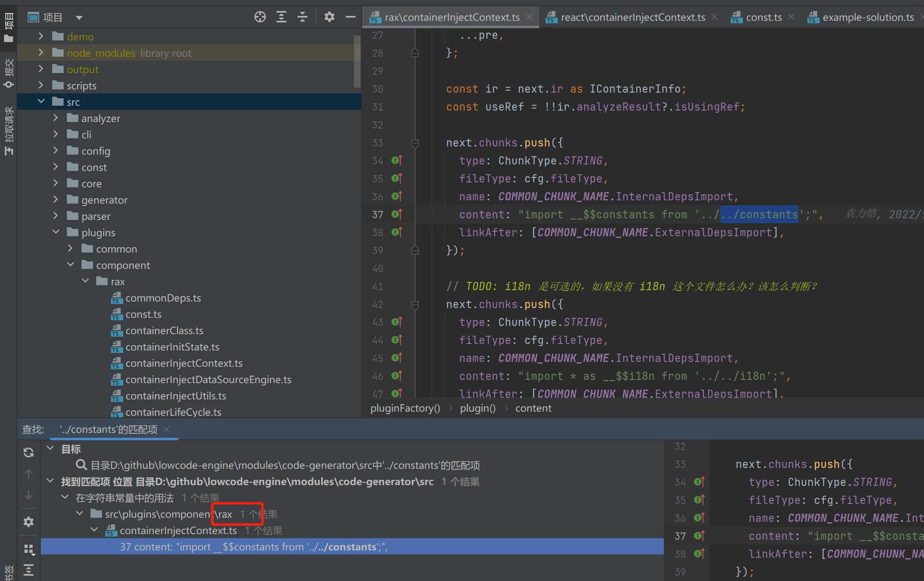
Task: Open project panel options gear icon
Action: [329, 17]
